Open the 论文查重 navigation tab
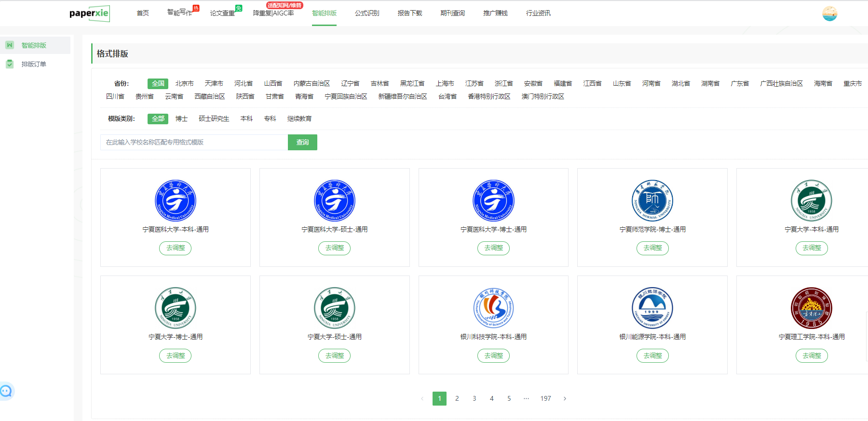 222,13
